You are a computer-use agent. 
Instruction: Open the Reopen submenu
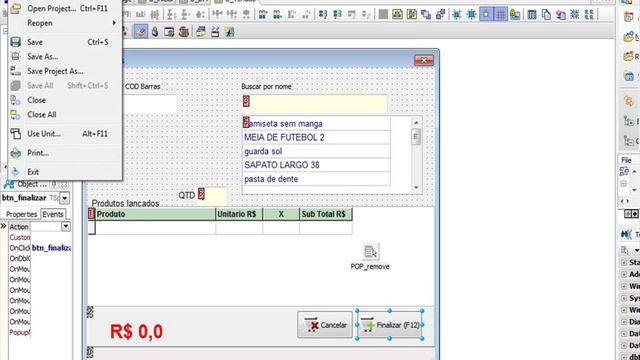point(65,23)
